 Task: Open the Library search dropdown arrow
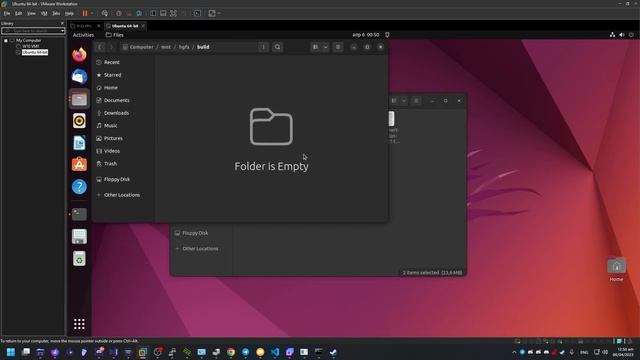tap(62, 31)
